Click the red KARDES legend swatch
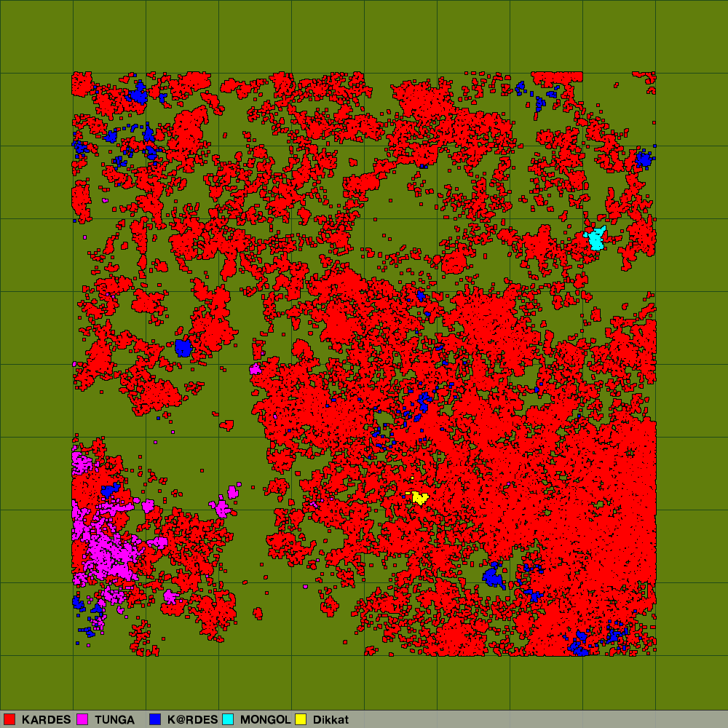Image resolution: width=728 pixels, height=728 pixels. point(9,719)
